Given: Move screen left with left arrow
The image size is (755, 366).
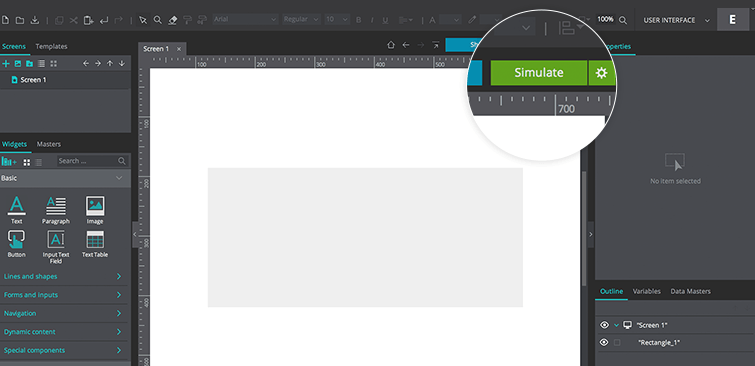Looking at the screenshot, I should click(86, 64).
